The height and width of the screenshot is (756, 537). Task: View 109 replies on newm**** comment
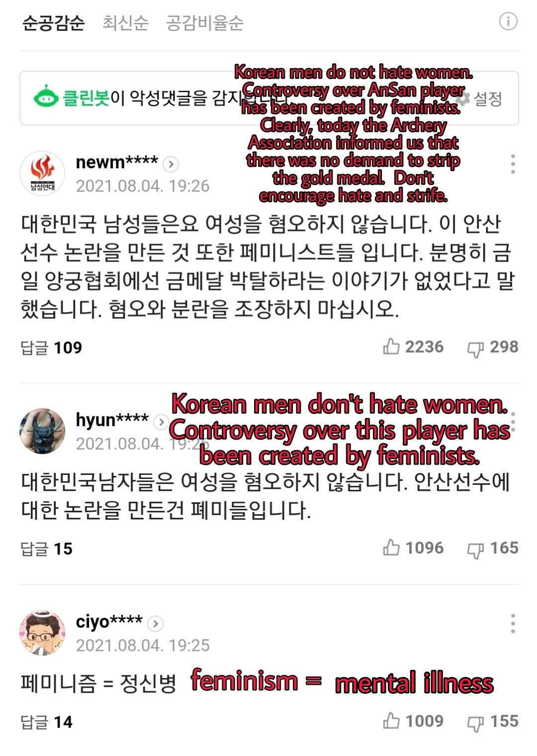[51, 348]
